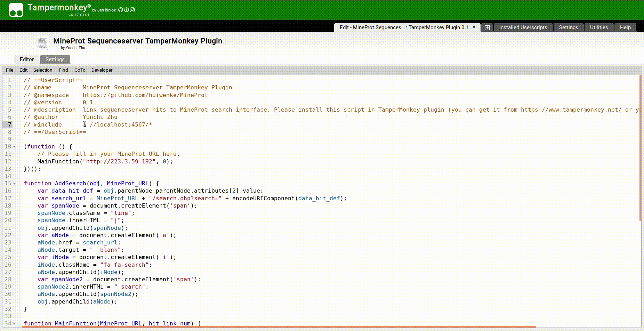The image size is (644, 331).
Task: Open the Edit menu
Action: (x=24, y=70)
